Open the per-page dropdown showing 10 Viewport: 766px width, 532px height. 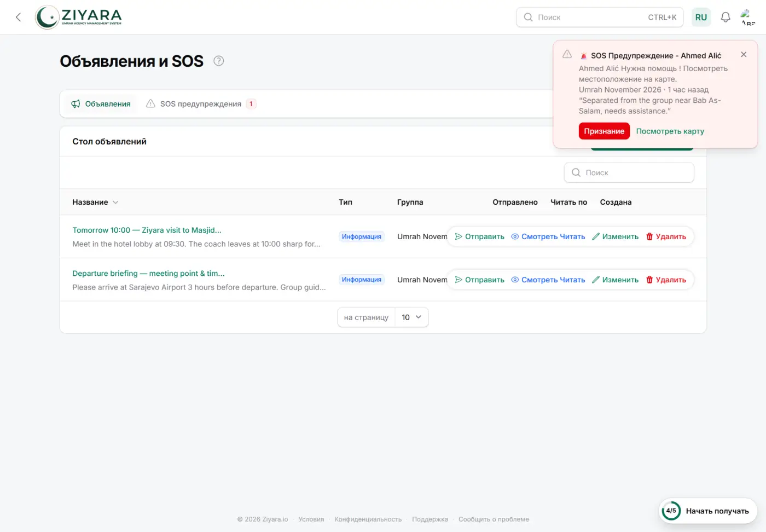pos(411,317)
